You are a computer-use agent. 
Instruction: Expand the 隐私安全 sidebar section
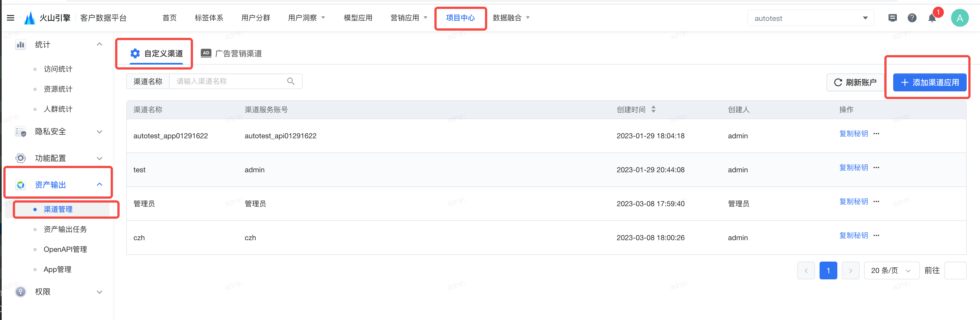100,132
